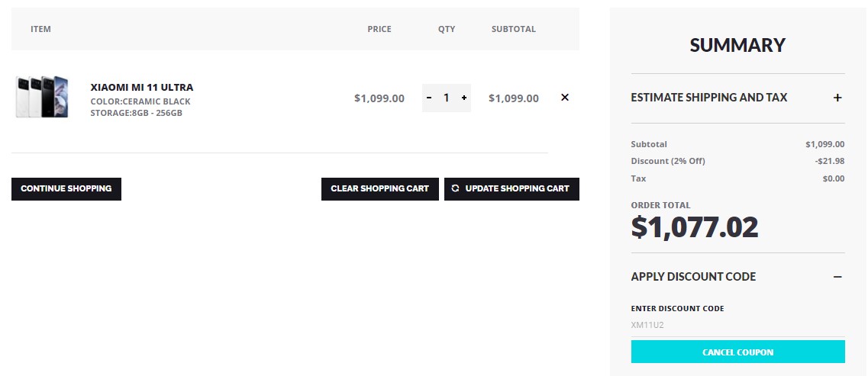Click the quantity number field
Screen dimensions: 868x376
click(x=447, y=98)
